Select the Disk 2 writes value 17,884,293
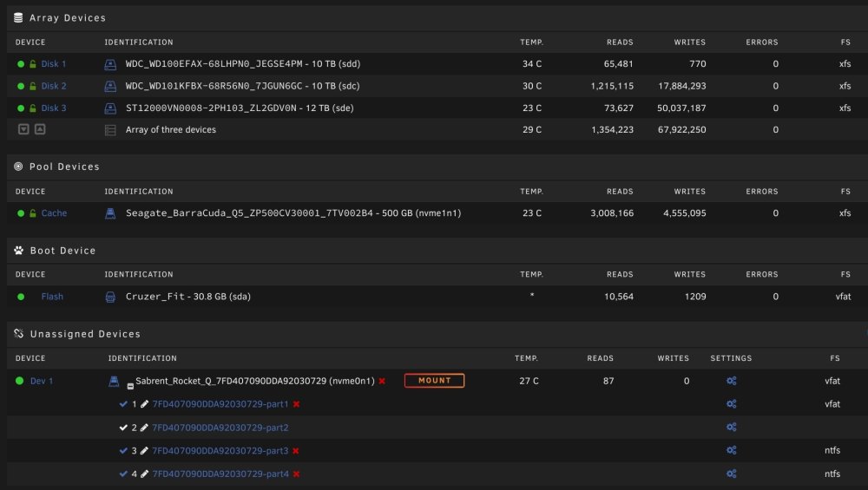This screenshot has height=490, width=868. point(682,86)
